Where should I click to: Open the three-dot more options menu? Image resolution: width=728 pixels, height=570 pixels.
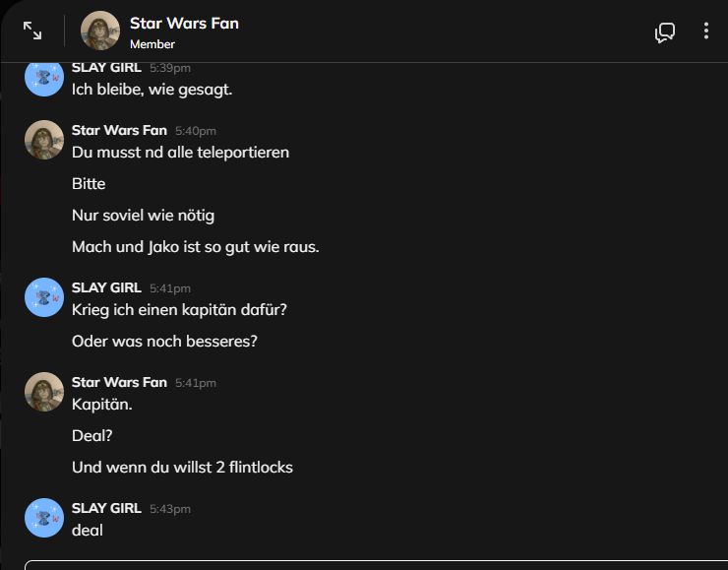coord(705,32)
